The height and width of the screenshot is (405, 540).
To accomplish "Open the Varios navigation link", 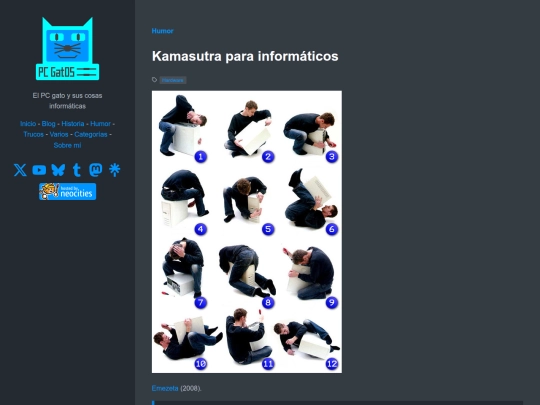I will (59, 134).
